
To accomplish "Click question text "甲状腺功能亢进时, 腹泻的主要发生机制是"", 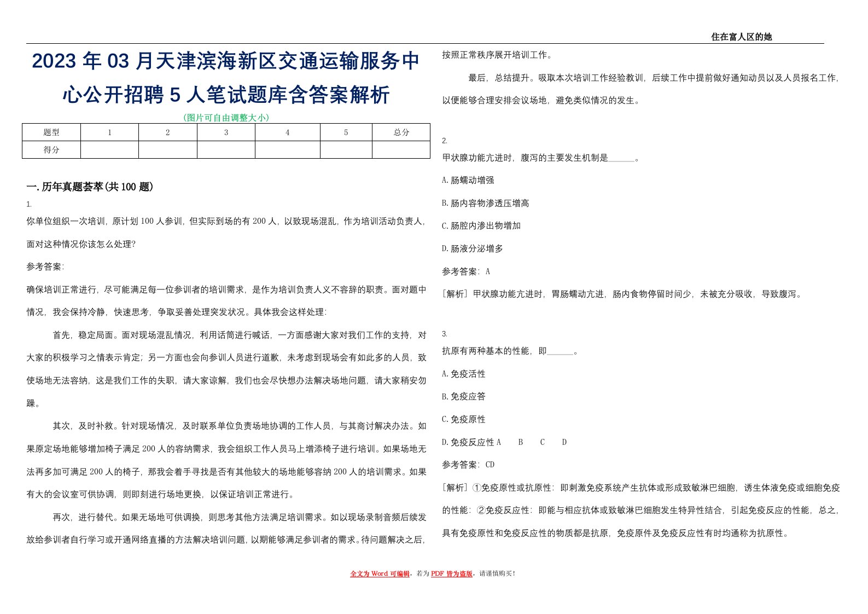I will click(x=525, y=158).
